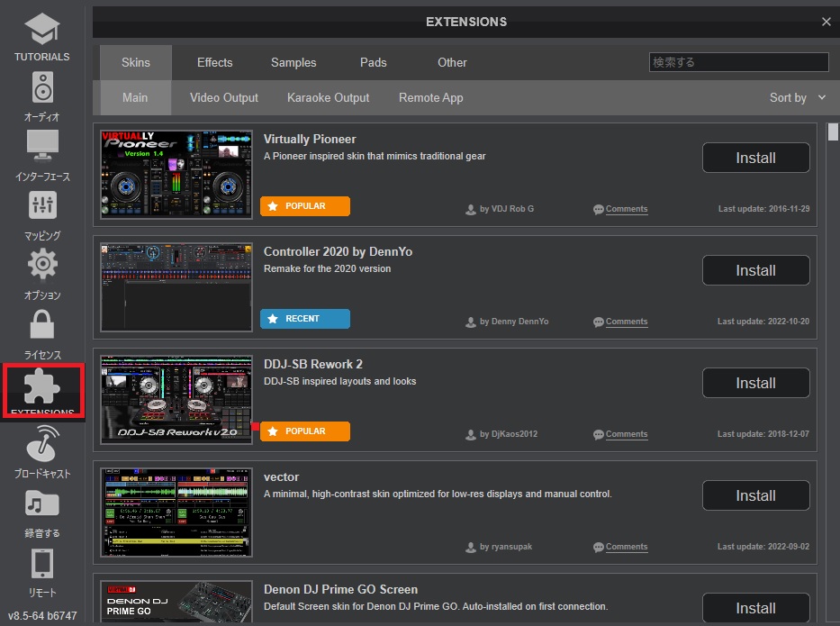Open Comments for Virtually Pioneer
Image resolution: width=840 pixels, height=626 pixels.
point(627,209)
